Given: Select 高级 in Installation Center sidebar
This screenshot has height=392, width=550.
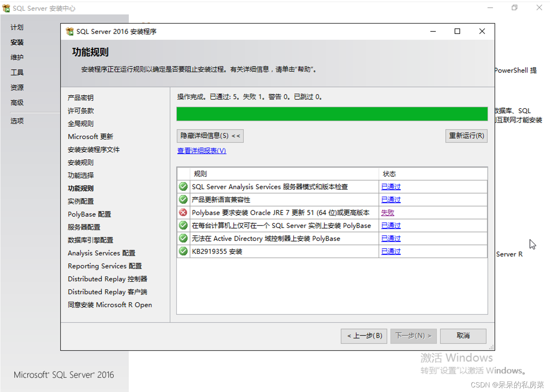Looking at the screenshot, I should tap(17, 102).
